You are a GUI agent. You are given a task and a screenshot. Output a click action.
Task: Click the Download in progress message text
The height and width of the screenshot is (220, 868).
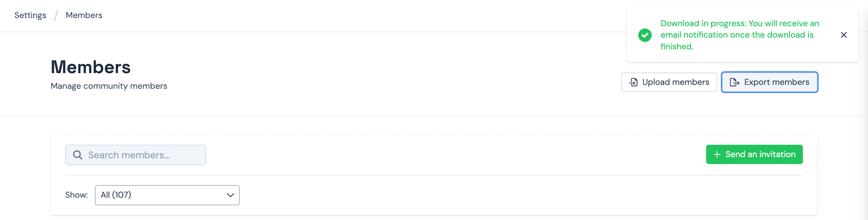[739, 23]
